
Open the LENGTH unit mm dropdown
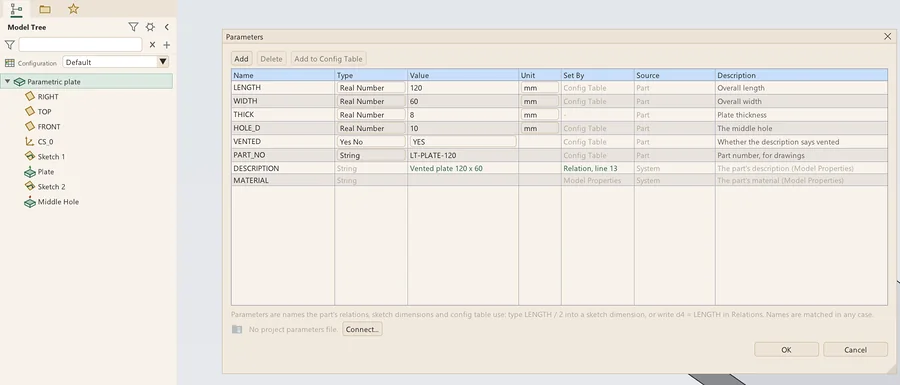(540, 88)
